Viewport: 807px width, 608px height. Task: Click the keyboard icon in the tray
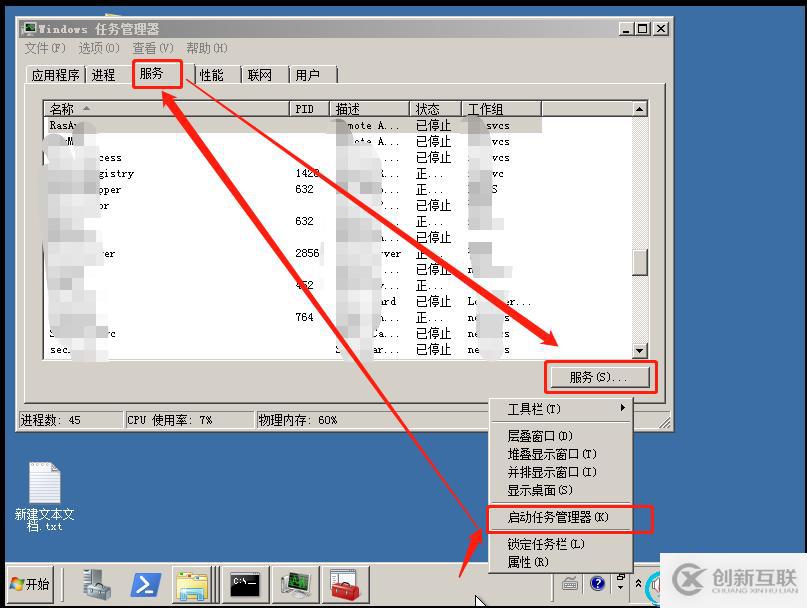(570, 584)
